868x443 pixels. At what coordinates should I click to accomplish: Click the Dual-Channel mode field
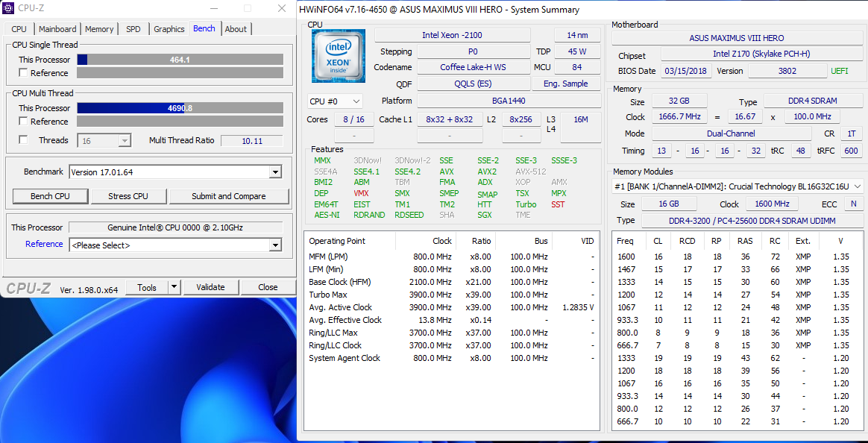[731, 133]
